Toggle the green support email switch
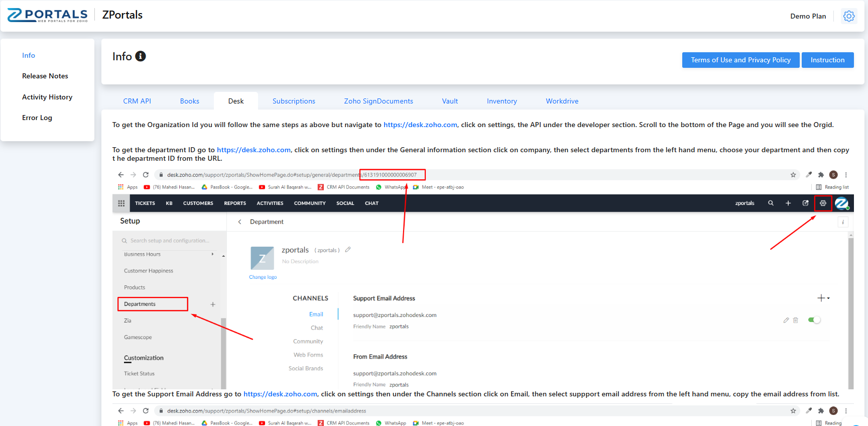 point(814,320)
